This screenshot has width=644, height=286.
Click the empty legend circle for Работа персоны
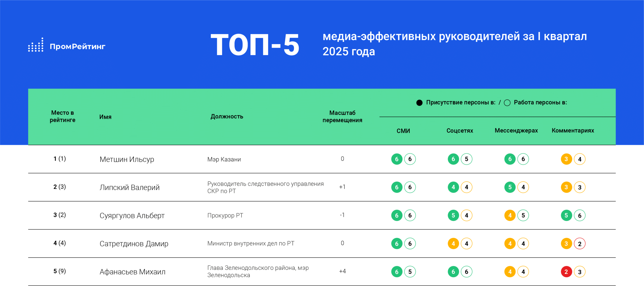(x=507, y=103)
